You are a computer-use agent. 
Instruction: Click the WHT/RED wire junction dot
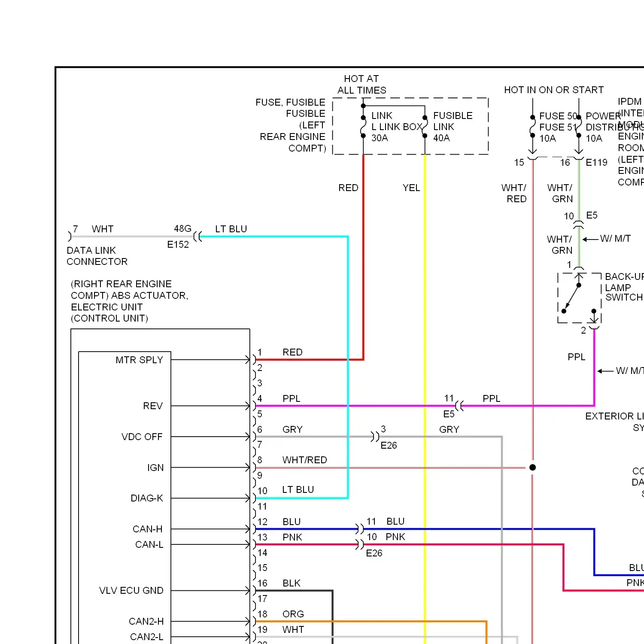point(533,468)
